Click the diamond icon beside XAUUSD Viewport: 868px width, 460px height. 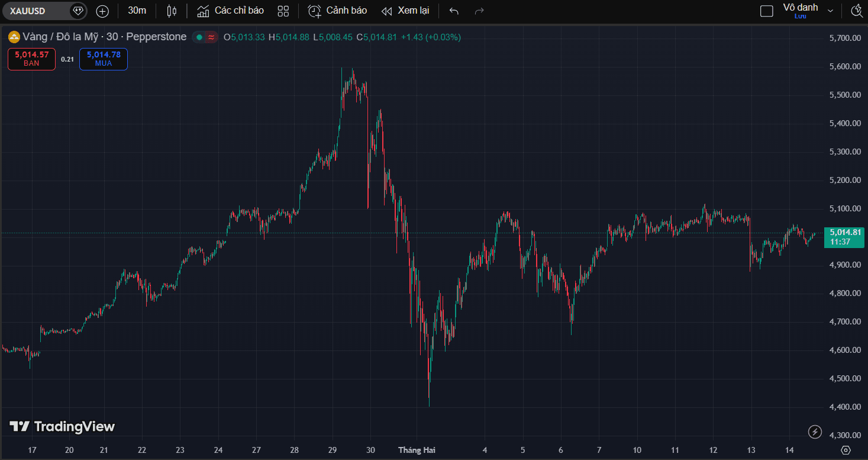tap(78, 11)
